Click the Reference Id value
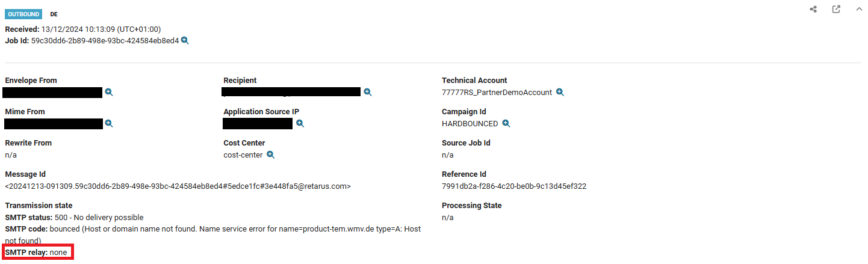The width and height of the screenshot is (868, 264). point(513,186)
